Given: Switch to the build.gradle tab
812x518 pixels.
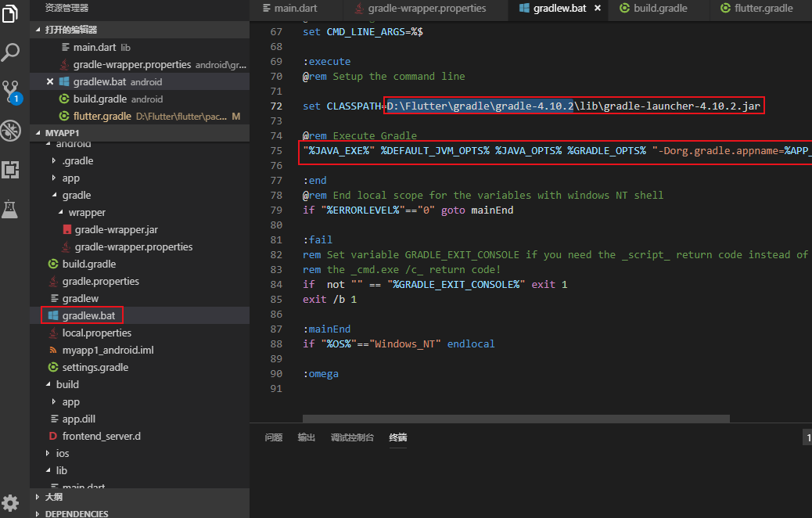Looking at the screenshot, I should (x=660, y=9).
